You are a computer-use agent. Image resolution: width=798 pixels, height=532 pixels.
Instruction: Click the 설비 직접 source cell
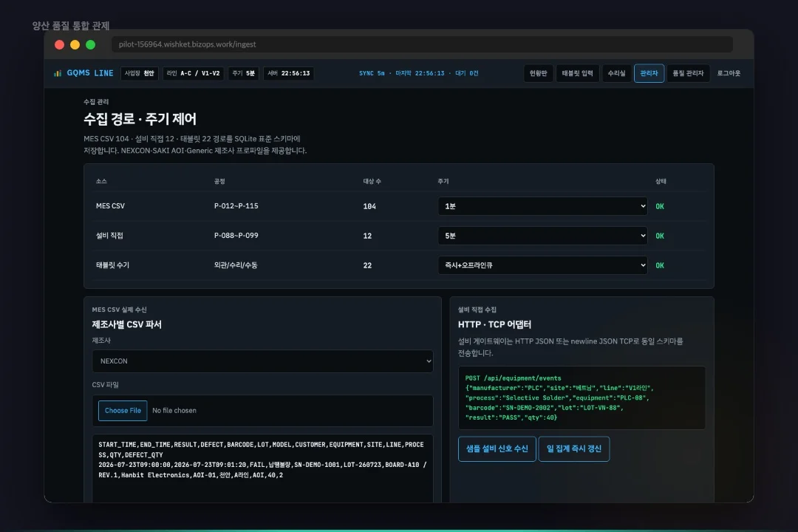click(109, 236)
